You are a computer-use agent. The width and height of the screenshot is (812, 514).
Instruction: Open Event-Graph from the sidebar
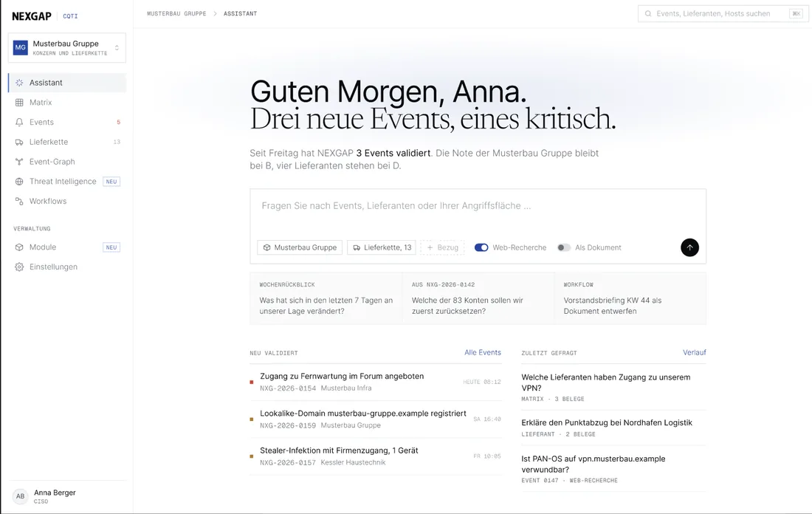pos(66,162)
